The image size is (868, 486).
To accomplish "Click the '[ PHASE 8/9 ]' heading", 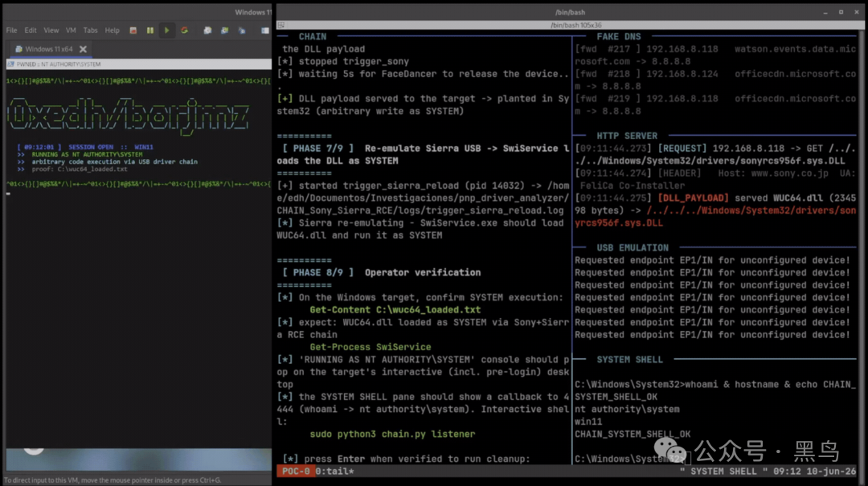I will pyautogui.click(x=317, y=273).
